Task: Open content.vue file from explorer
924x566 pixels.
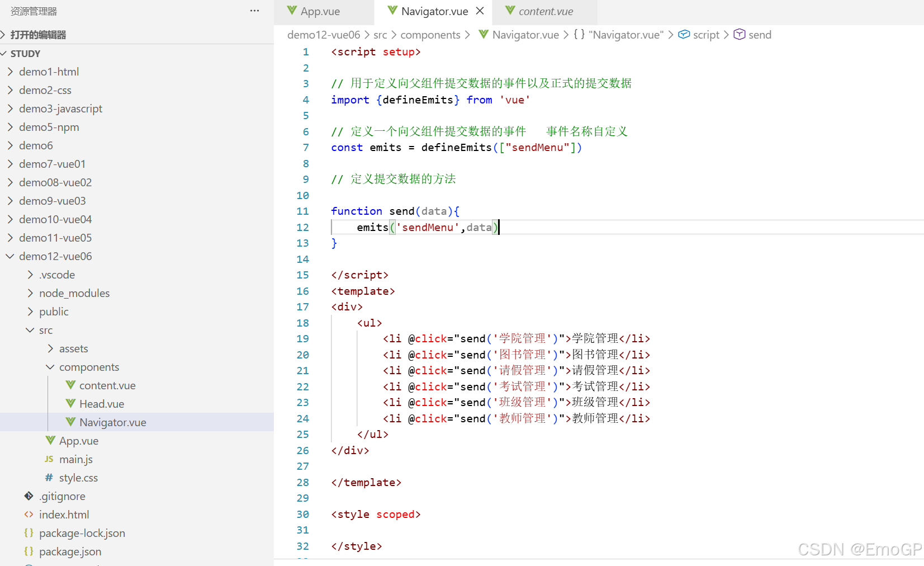Action: click(x=137, y=385)
